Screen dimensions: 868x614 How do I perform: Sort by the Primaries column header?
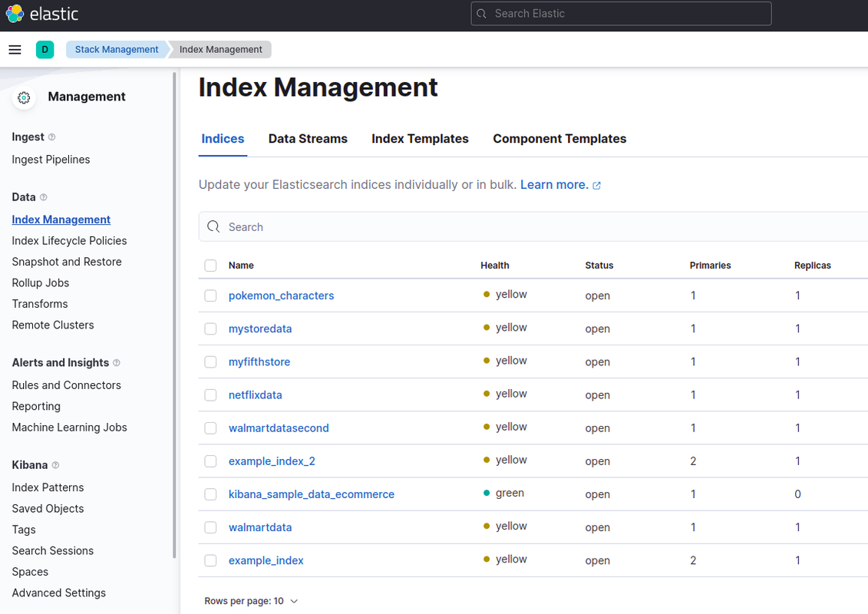coord(710,266)
